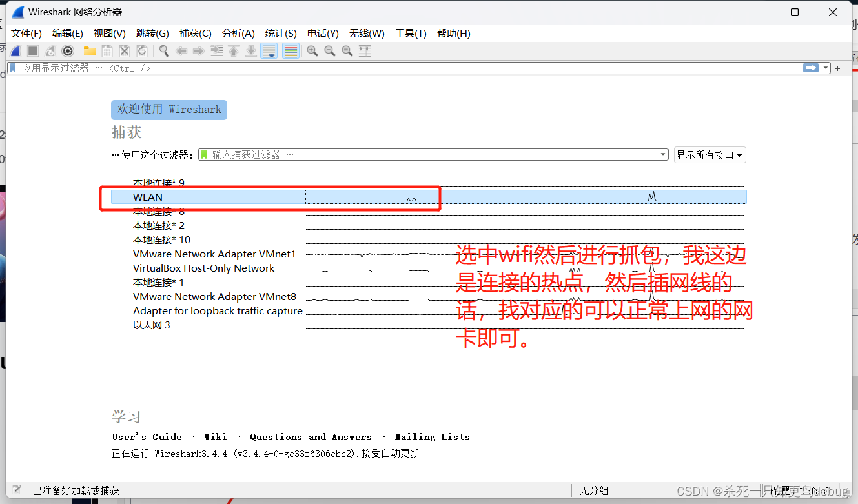Screen dimensions: 858x504
Task: Click the zoom out icon
Action: tap(330, 51)
